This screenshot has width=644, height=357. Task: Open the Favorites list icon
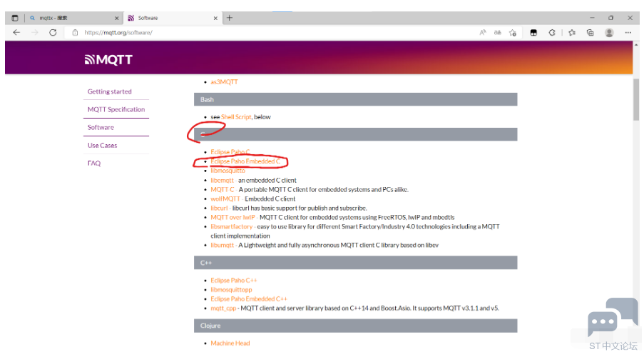(572, 33)
